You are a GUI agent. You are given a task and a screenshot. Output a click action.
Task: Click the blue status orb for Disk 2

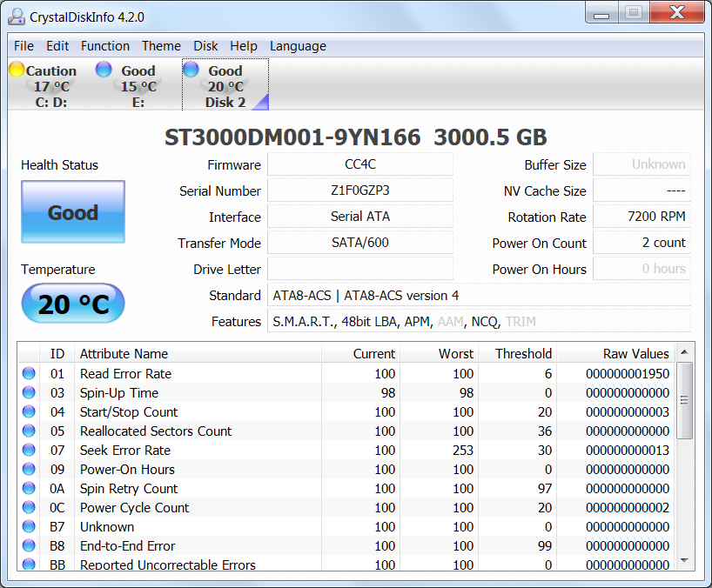point(191,70)
